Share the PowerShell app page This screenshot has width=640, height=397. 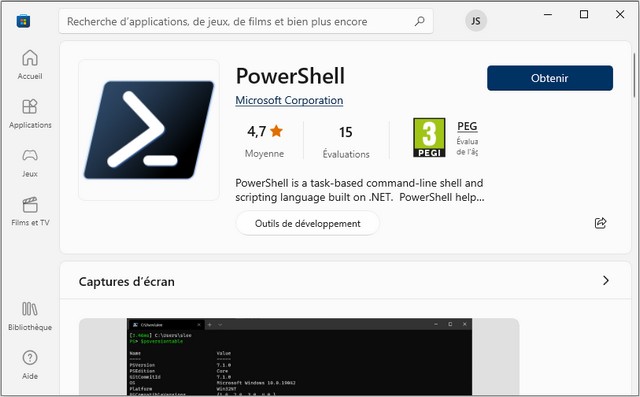point(600,223)
